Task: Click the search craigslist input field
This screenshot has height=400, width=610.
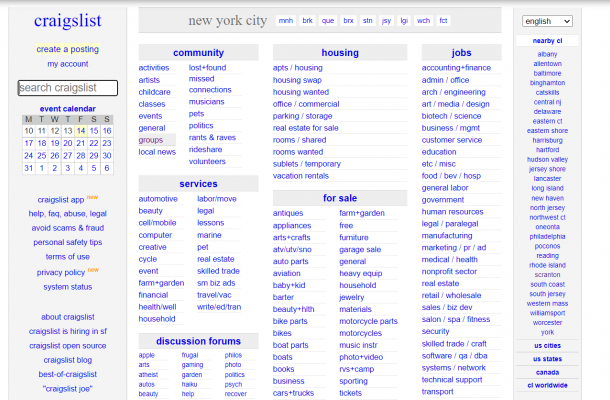Action: point(68,88)
